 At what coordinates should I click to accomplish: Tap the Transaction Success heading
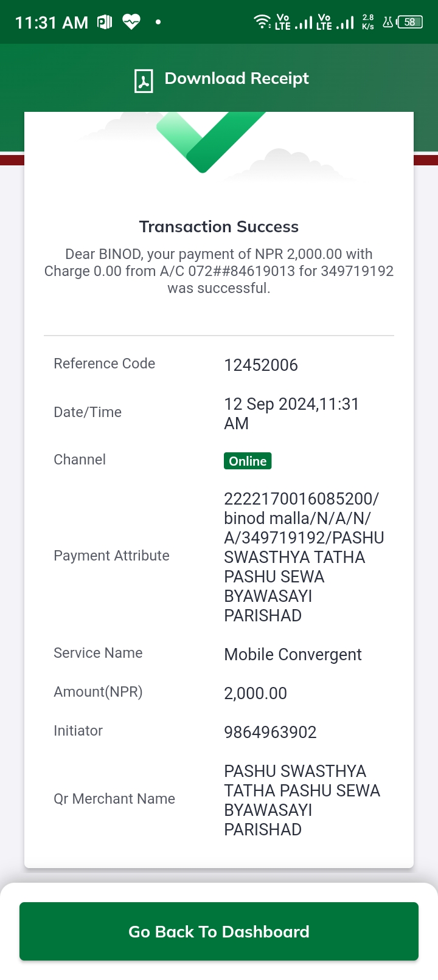pos(219,227)
